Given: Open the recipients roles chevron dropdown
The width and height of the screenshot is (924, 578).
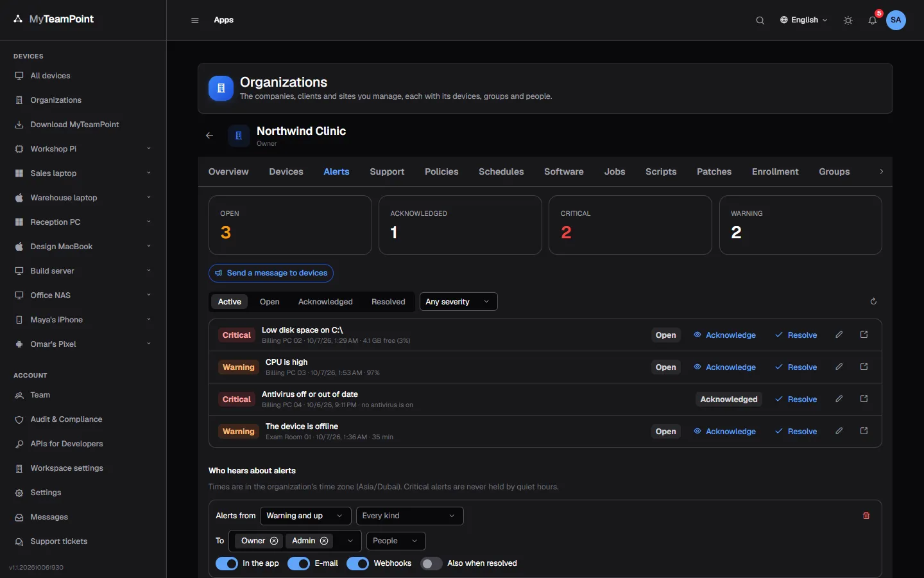Looking at the screenshot, I should (x=350, y=541).
